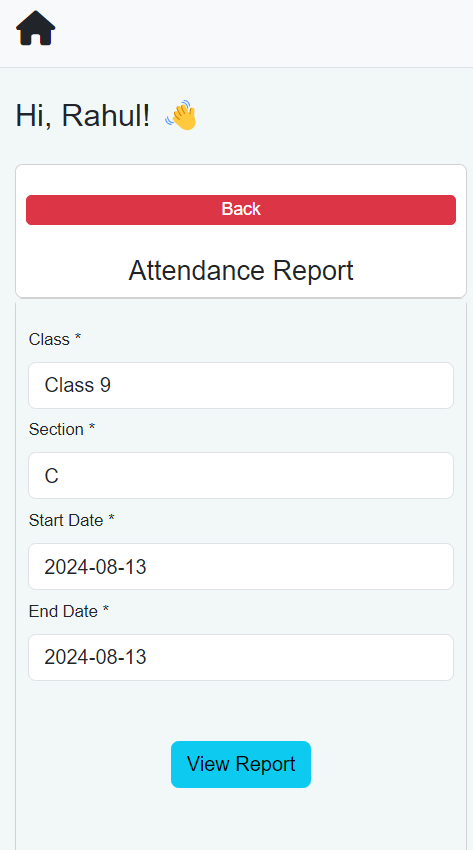Click the Start Date field label
The image size is (473, 850).
[66, 520]
